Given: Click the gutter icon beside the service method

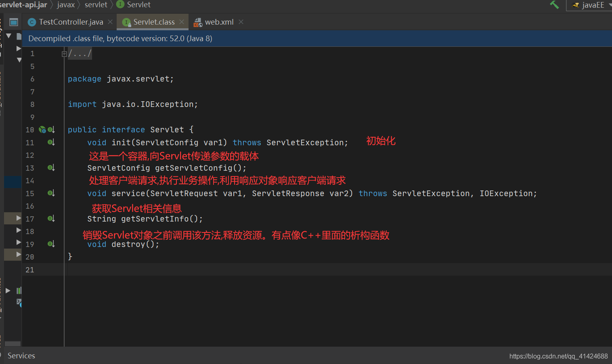Looking at the screenshot, I should tap(51, 193).
